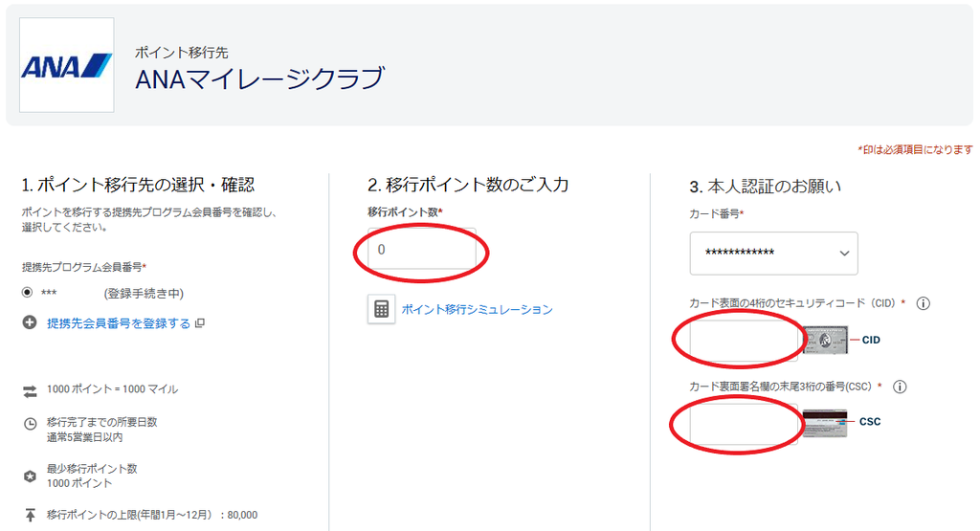
Task: Click the red note *印は必須項目になります
Action: tap(915, 150)
